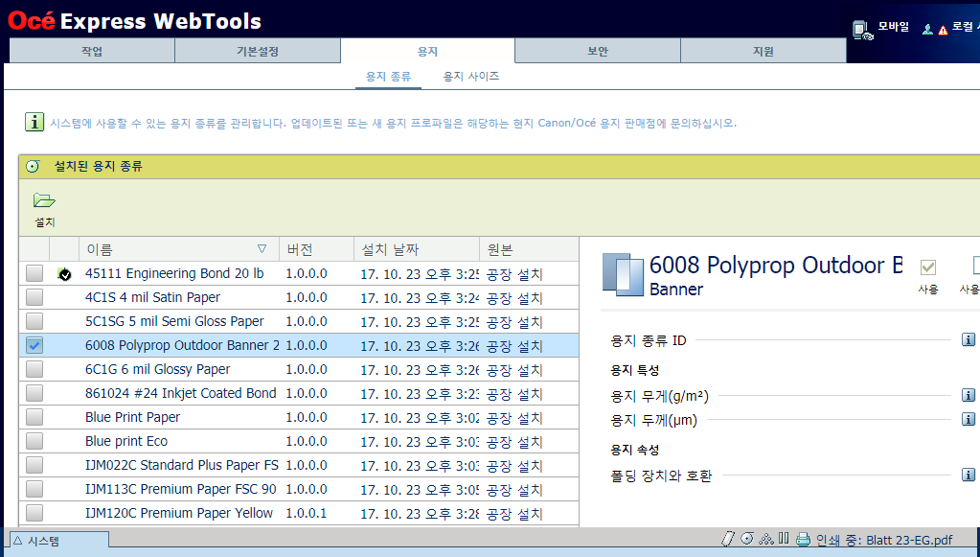This screenshot has width=980, height=557.
Task: Click the media type icon beside 6008 Polyprop Outdoor title
Action: coord(623,275)
